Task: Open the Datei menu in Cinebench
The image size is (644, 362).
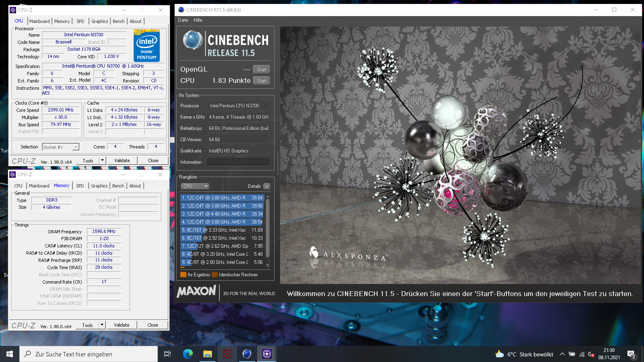Action: point(183,20)
